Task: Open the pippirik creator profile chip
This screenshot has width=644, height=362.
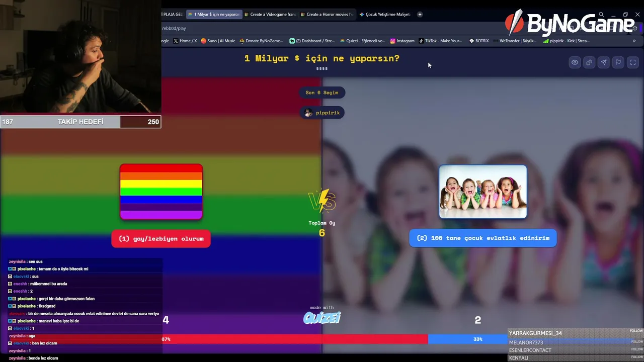Action: (322, 113)
